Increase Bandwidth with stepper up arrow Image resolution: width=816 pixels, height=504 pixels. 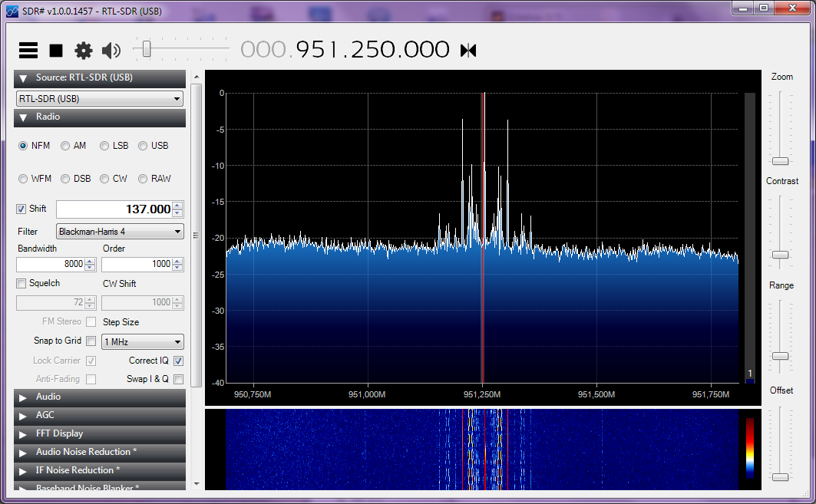pos(90,261)
